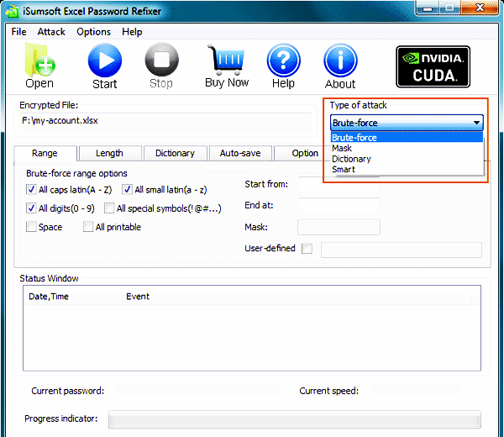The width and height of the screenshot is (504, 437).
Task: Toggle All caps latin(A - Z) checkbox
Action: (x=31, y=189)
